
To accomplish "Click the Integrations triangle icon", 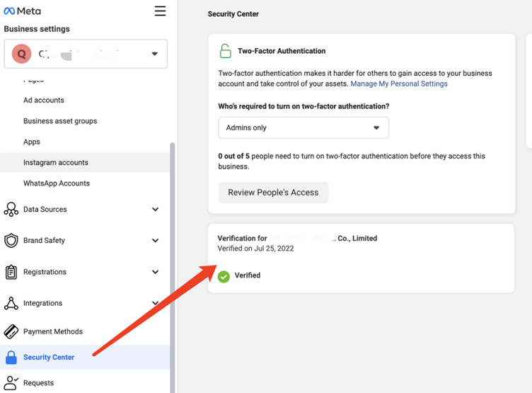I will (11, 303).
